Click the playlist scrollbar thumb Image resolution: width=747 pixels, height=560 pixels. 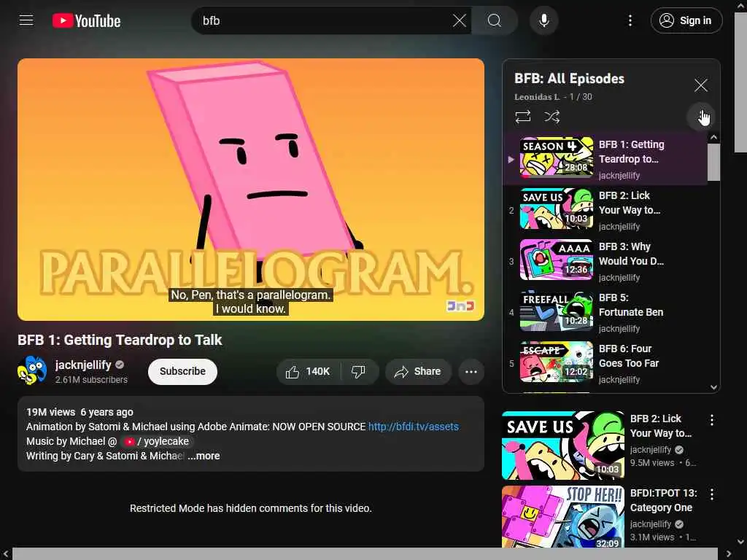pos(713,163)
